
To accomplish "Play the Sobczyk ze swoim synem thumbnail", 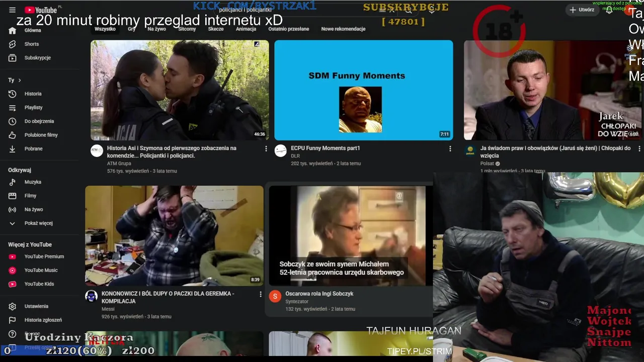I will pyautogui.click(x=351, y=236).
